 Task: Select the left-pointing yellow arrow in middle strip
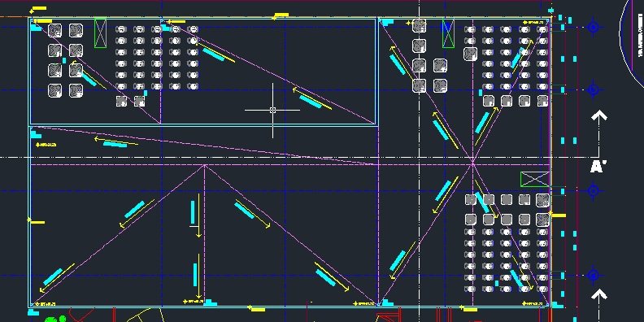115,141
